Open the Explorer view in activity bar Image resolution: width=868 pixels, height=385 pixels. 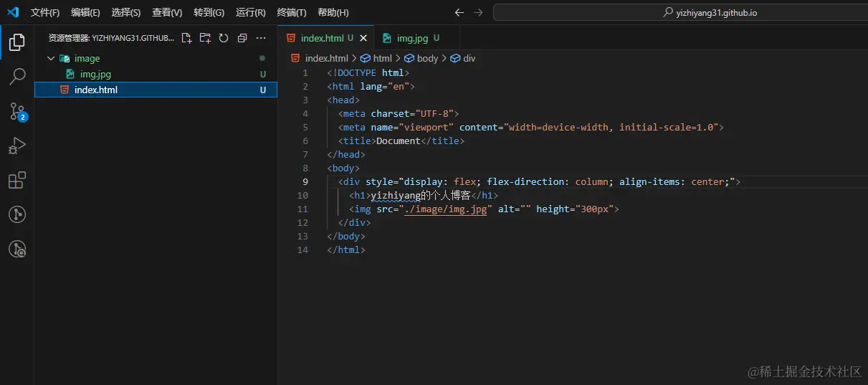17,43
